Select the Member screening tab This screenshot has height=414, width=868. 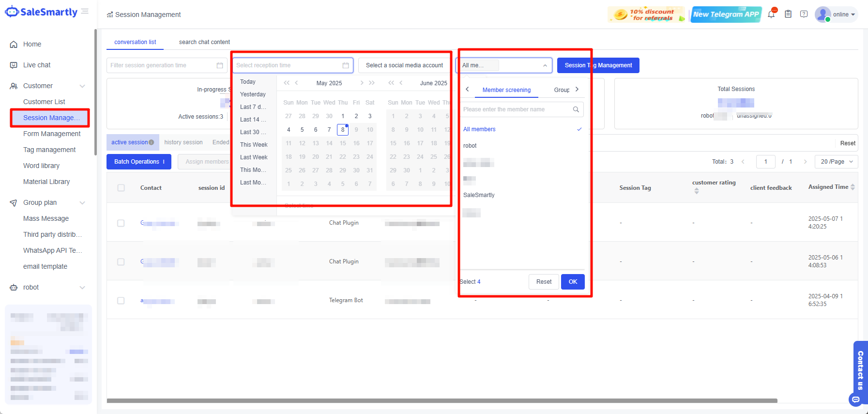506,90
